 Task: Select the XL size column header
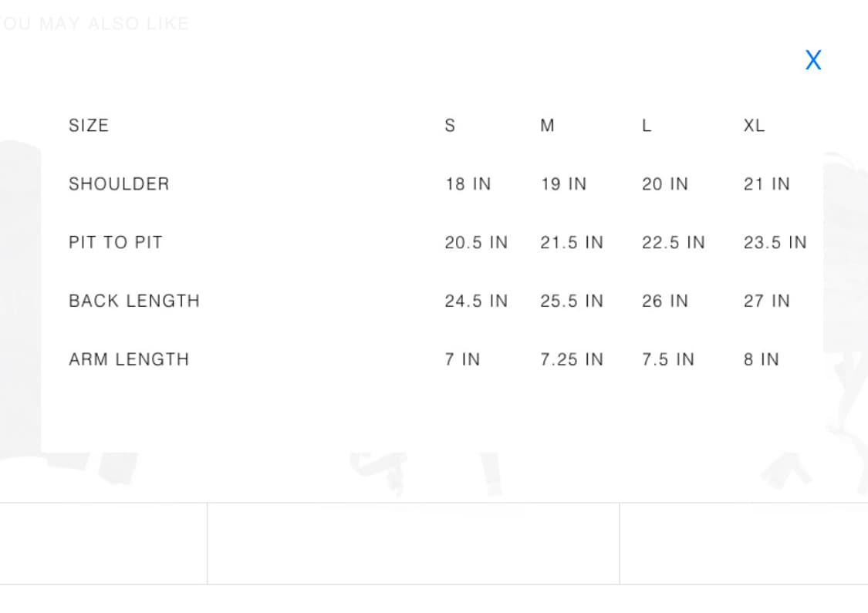pos(754,126)
